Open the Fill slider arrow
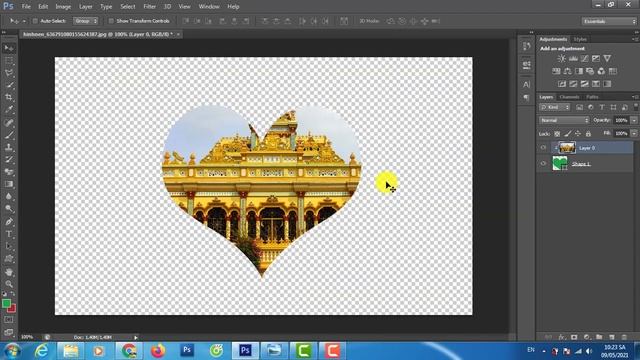This screenshot has width=640, height=360. tap(634, 133)
